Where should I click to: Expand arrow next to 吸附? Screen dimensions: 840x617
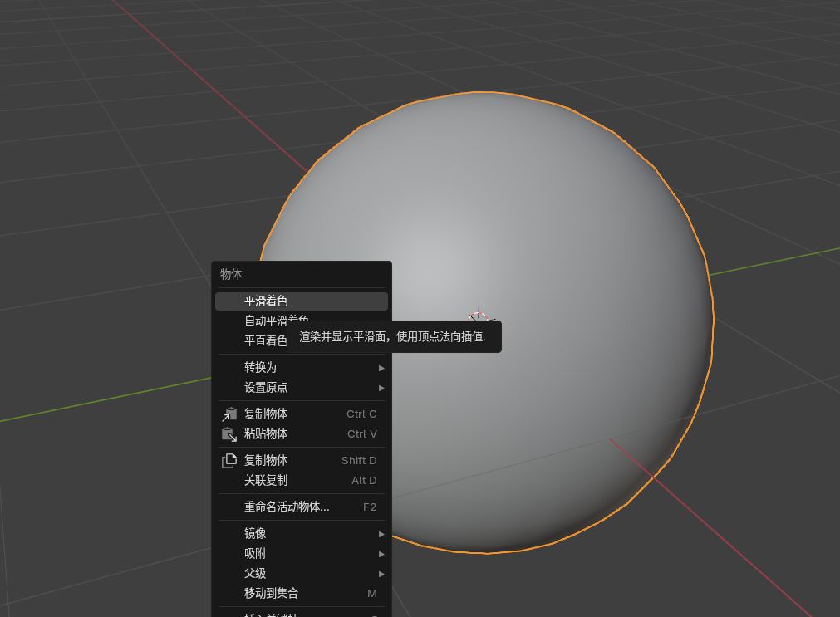pos(381,555)
